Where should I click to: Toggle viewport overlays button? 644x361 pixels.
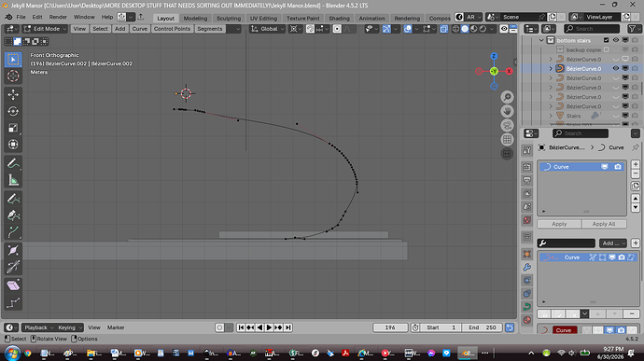pos(408,29)
